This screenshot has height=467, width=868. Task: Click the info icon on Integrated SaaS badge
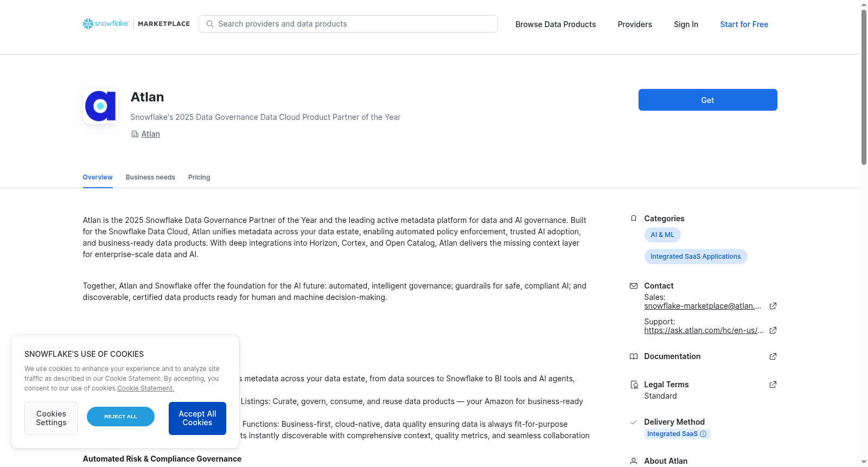pyautogui.click(x=703, y=434)
